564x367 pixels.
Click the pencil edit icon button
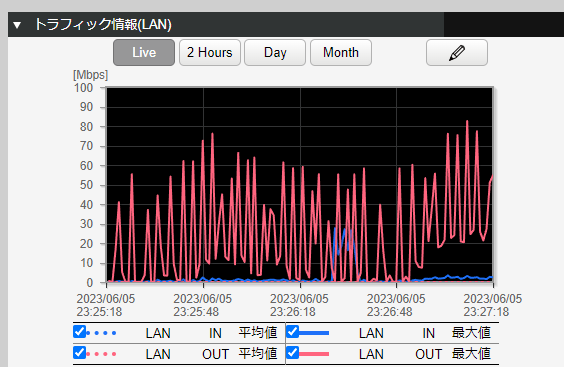[457, 53]
